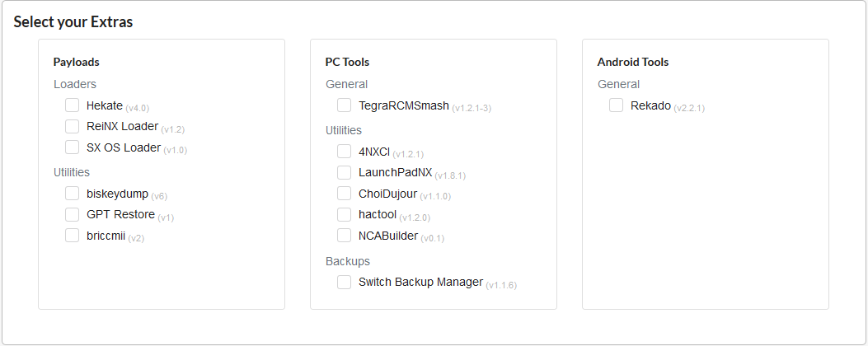868x346 pixels.
Task: Check the Hekate payload checkbox
Action: [72, 105]
